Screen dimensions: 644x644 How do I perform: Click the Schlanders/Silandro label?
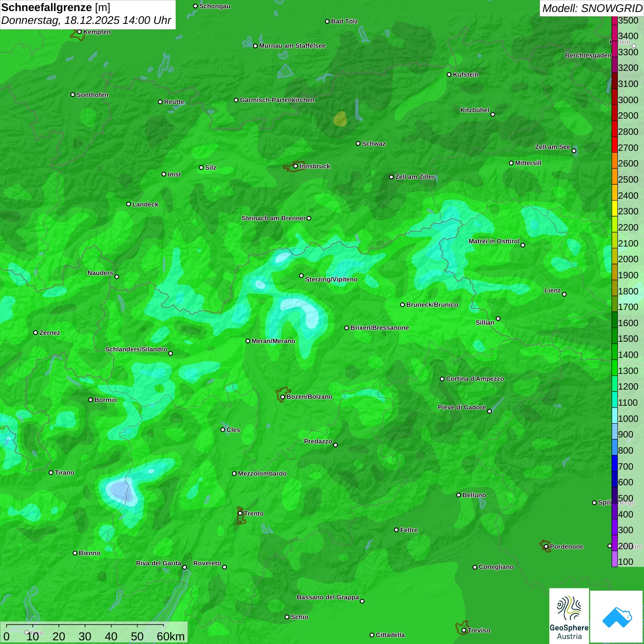click(136, 349)
